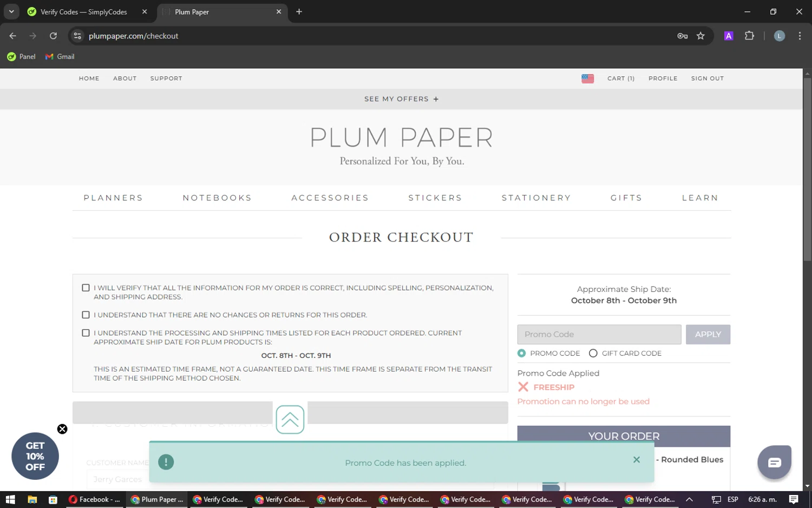
Task: Open the Gmail bookmark
Action: pos(60,56)
